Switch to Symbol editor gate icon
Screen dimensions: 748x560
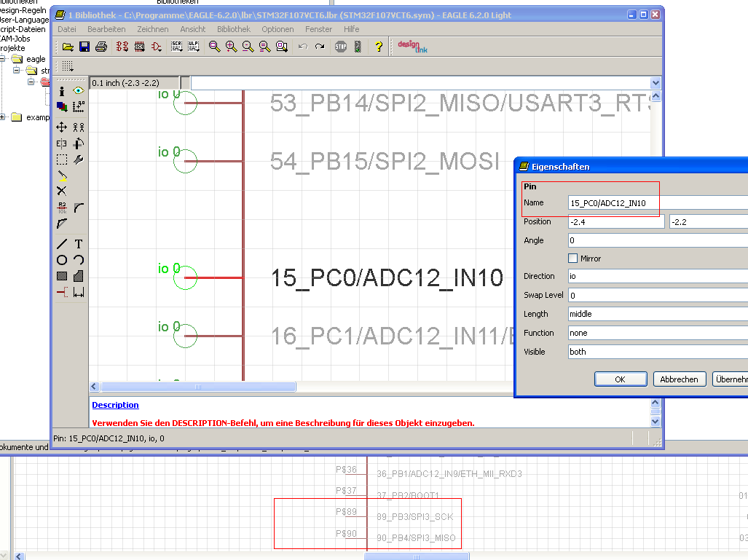(156, 47)
